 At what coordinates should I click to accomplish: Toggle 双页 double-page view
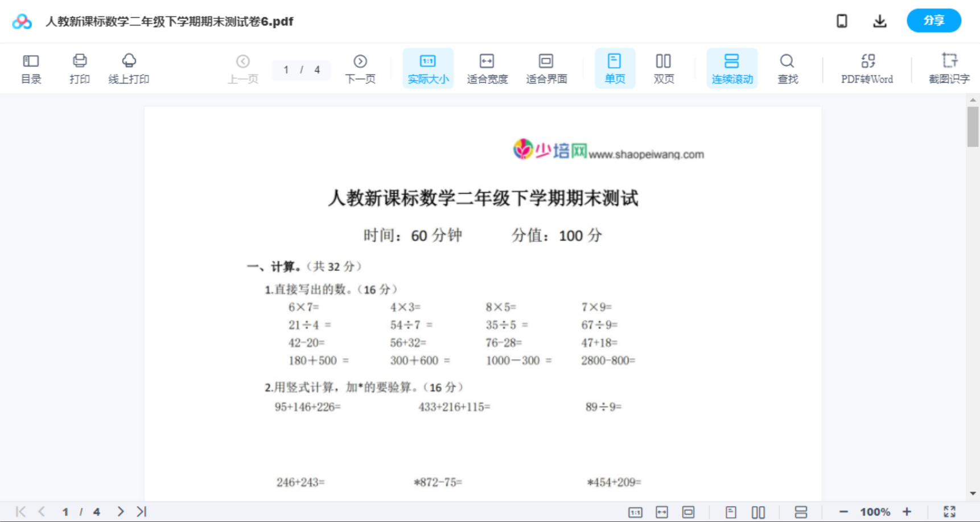click(664, 68)
